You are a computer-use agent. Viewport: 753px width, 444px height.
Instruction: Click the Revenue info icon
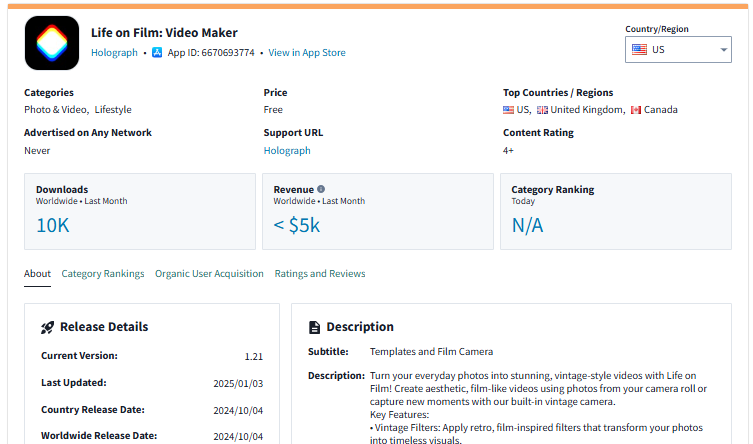point(321,189)
